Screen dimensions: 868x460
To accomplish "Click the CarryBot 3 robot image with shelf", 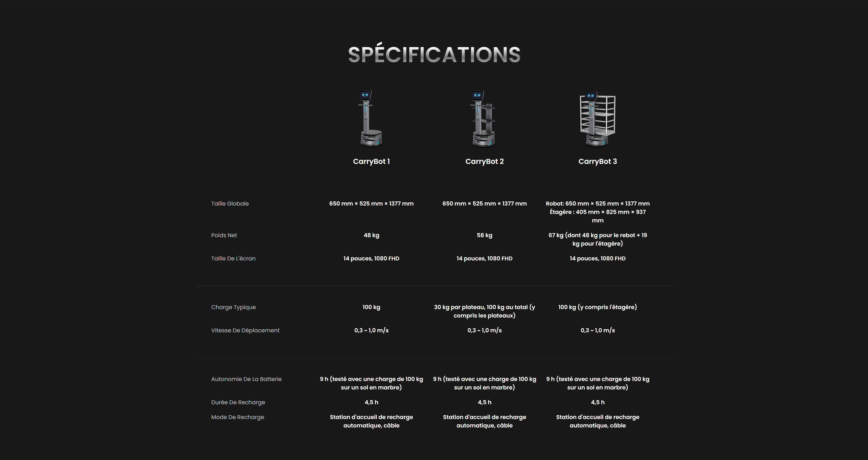I will point(597,119).
